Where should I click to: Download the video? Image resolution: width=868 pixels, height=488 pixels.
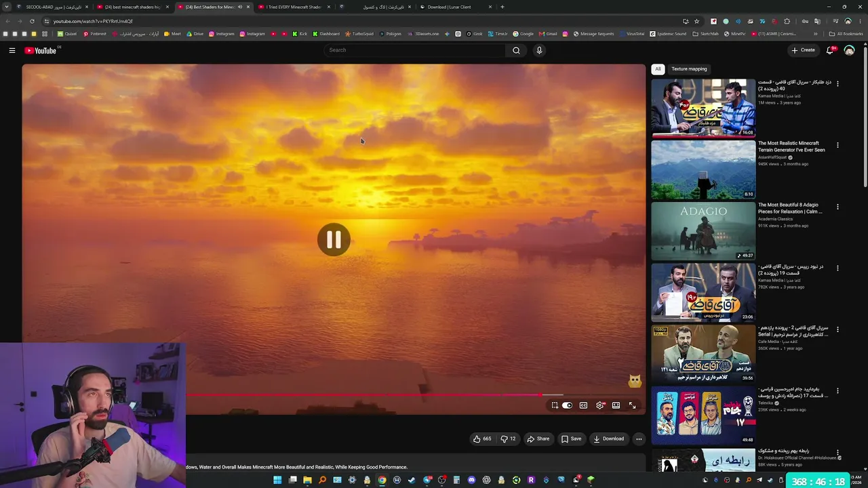pos(608,439)
